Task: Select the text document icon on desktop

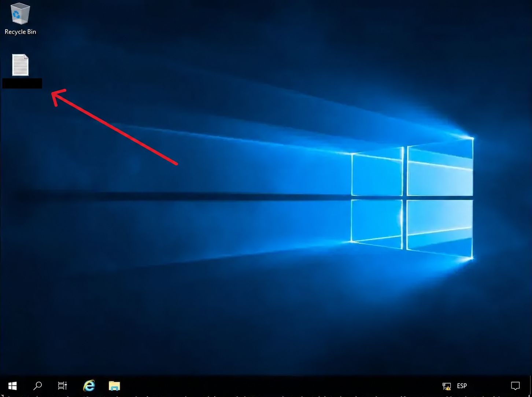Action: pyautogui.click(x=20, y=65)
